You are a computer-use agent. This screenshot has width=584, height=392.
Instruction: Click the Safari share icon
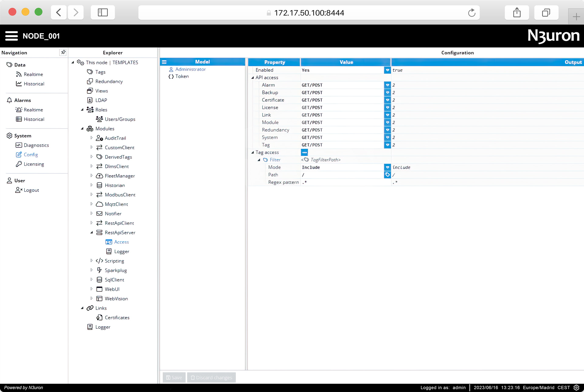[517, 13]
